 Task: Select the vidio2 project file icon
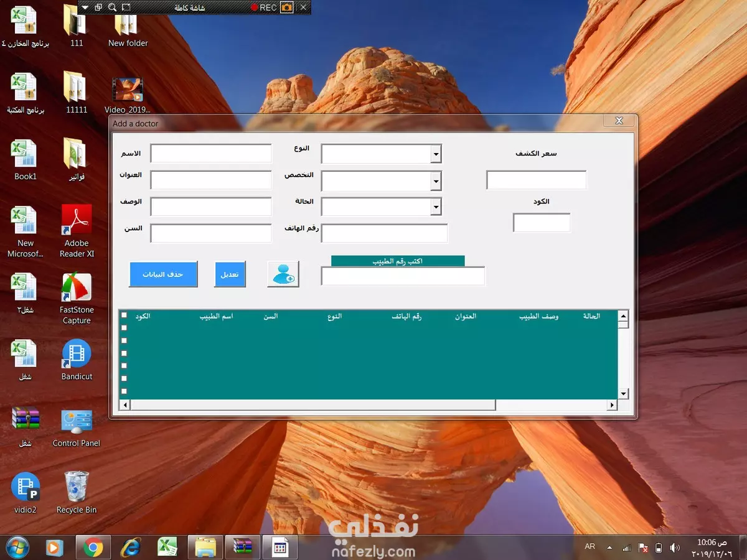pyautogui.click(x=25, y=493)
